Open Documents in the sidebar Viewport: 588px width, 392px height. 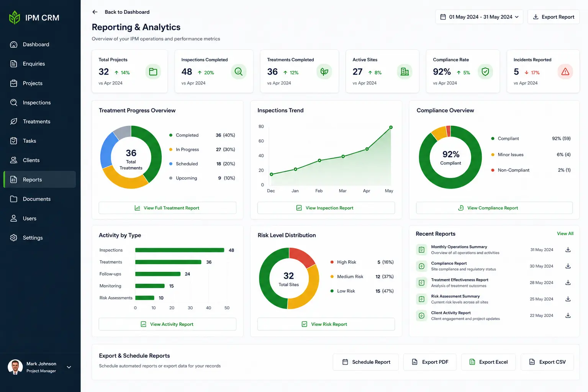click(40, 199)
